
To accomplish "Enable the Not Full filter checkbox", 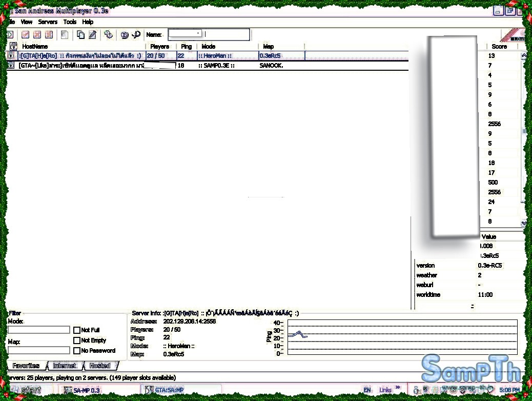I will coord(77,330).
